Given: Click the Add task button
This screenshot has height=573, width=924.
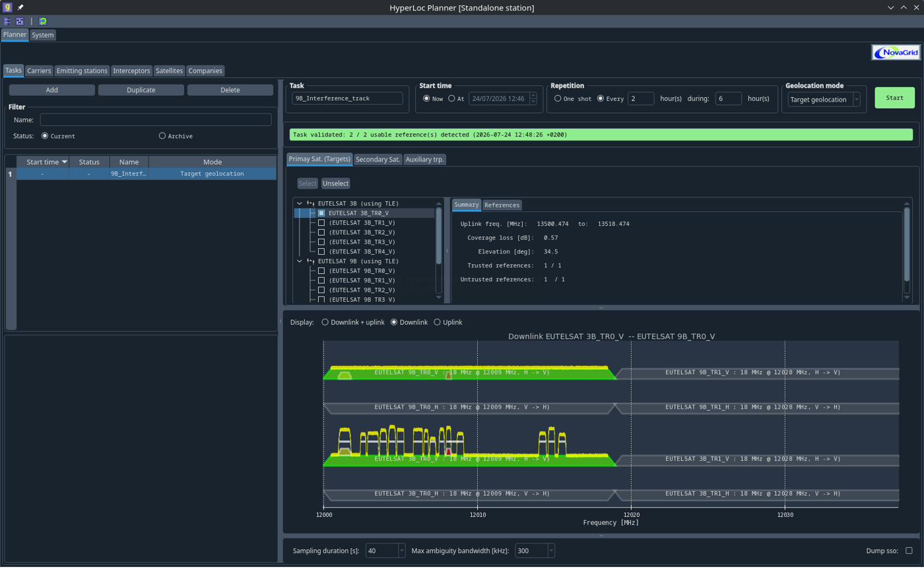Looking at the screenshot, I should click(52, 90).
